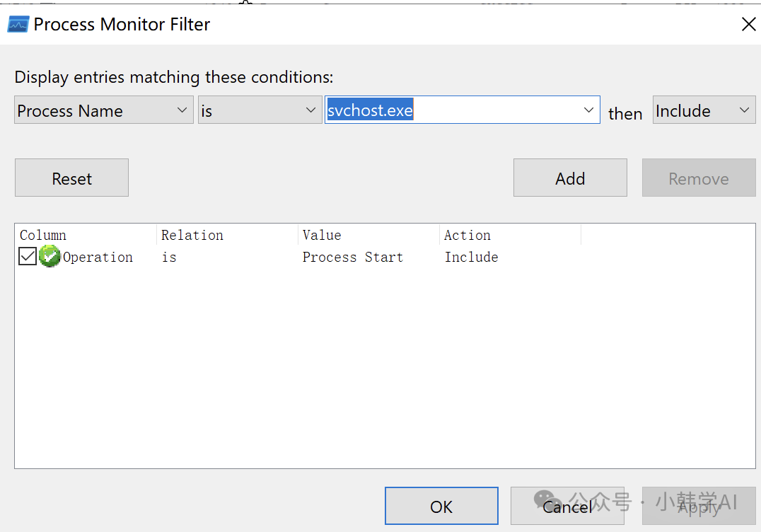Click the Apply button
The height and width of the screenshot is (532, 761).
click(x=698, y=507)
